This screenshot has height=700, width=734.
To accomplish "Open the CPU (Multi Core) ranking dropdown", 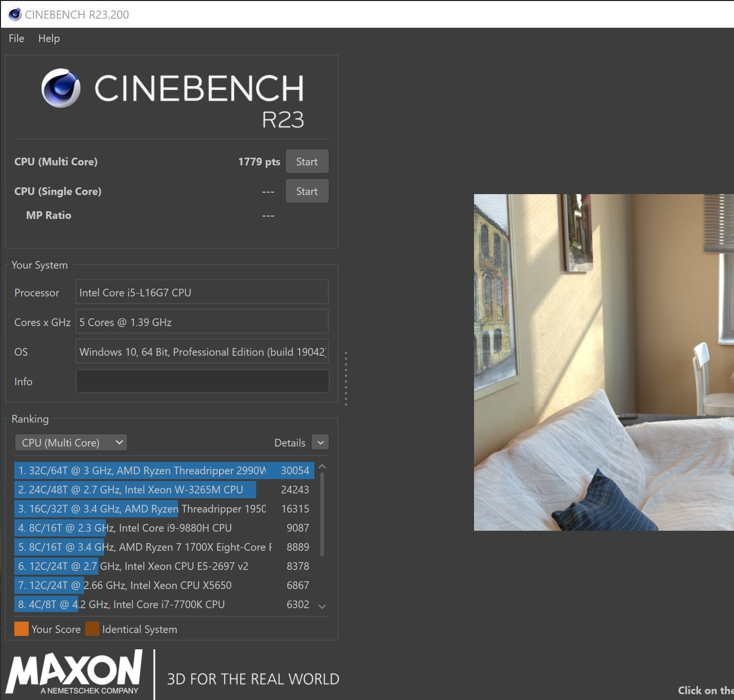I will pyautogui.click(x=71, y=443).
